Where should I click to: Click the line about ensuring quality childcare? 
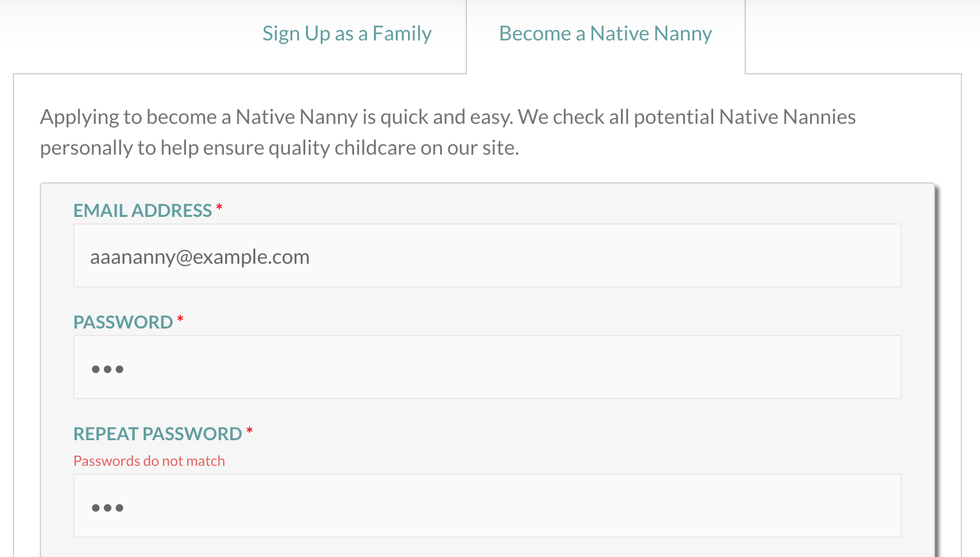point(280,148)
